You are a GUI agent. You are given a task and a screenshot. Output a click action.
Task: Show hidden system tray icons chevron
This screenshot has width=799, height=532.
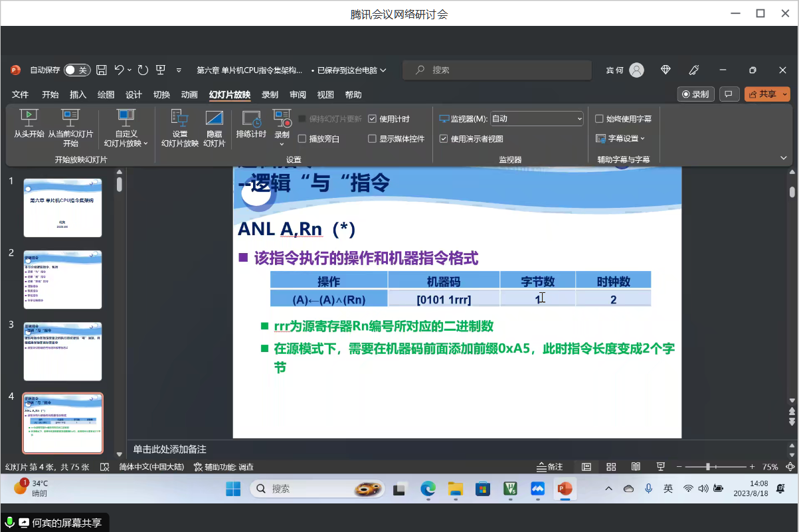click(608, 489)
